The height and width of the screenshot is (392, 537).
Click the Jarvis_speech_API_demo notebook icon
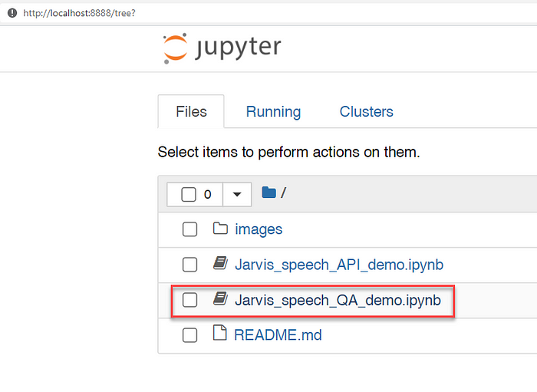click(220, 263)
